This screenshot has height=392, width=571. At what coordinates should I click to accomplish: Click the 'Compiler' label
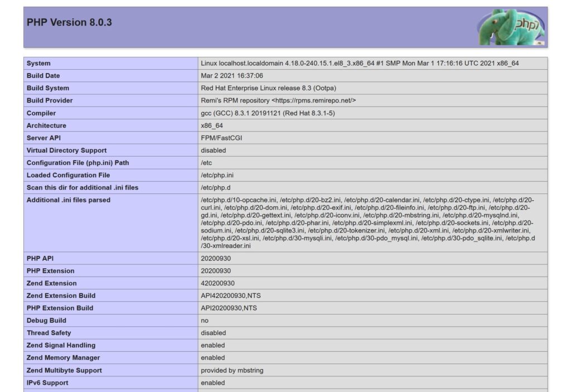click(41, 113)
